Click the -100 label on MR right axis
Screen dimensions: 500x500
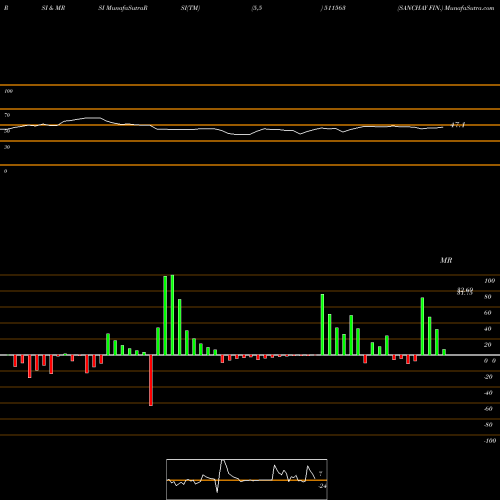(490, 441)
